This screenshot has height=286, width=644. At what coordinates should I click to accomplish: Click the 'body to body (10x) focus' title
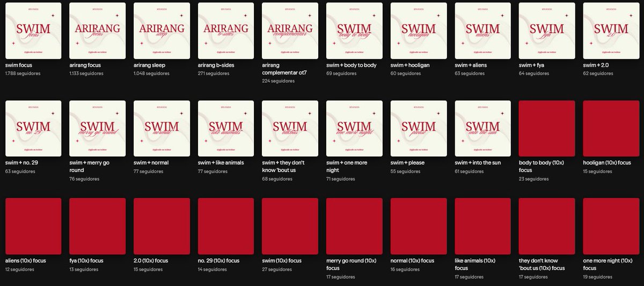543,166
